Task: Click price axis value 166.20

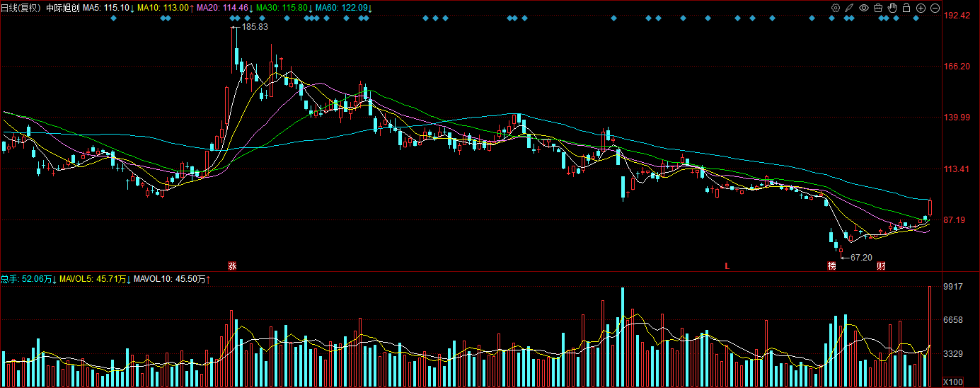Action: 957,67
